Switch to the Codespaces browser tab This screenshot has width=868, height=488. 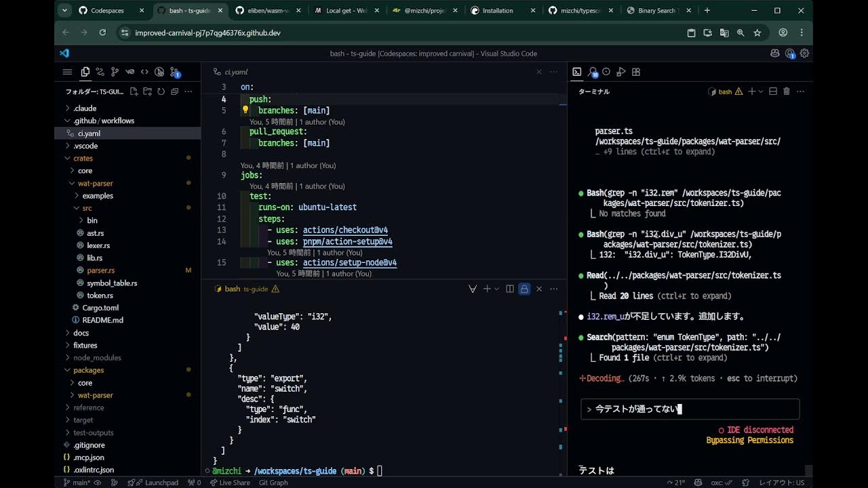[112, 10]
